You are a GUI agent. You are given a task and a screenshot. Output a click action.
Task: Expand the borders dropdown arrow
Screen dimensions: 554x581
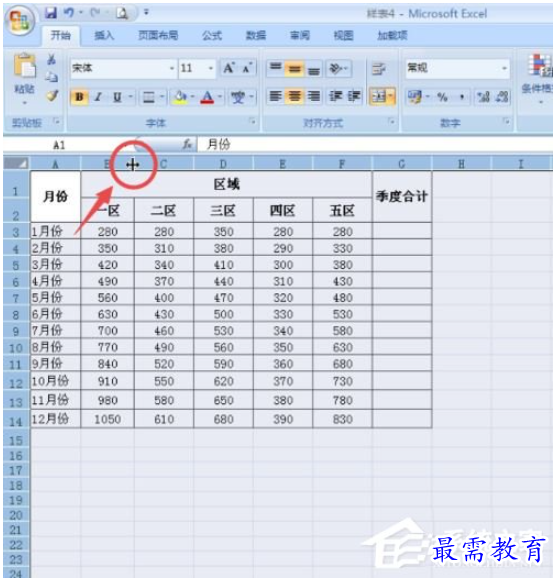coord(162,97)
